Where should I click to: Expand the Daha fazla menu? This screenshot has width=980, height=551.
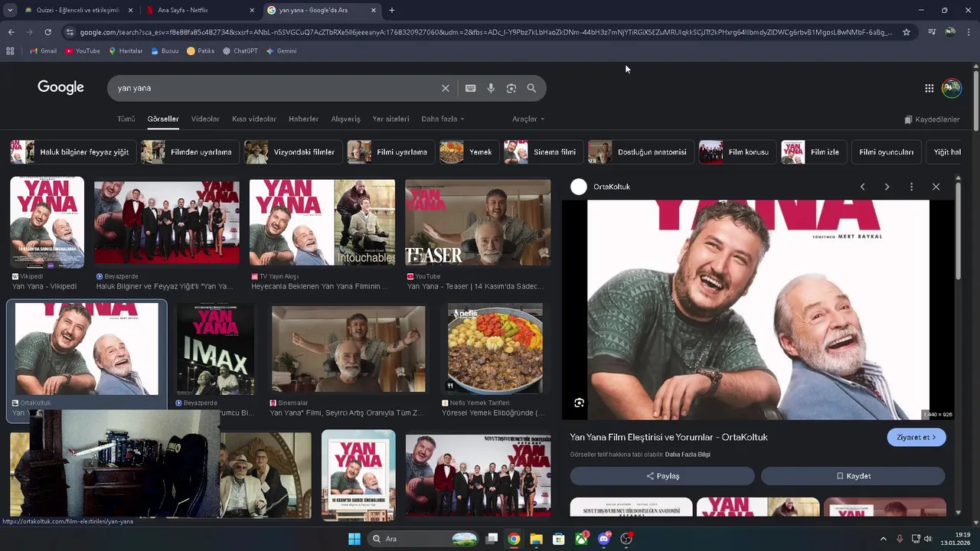pos(443,119)
